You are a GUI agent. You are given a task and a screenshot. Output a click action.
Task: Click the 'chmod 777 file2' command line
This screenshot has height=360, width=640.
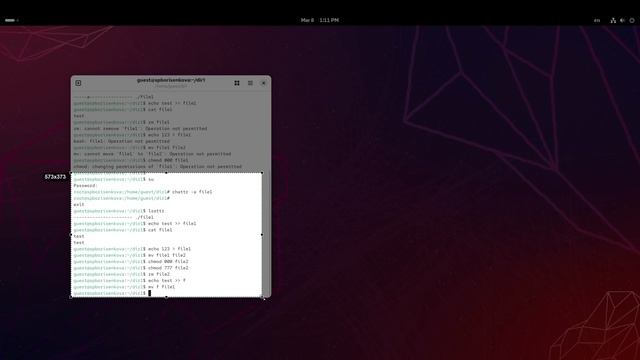(x=131, y=268)
